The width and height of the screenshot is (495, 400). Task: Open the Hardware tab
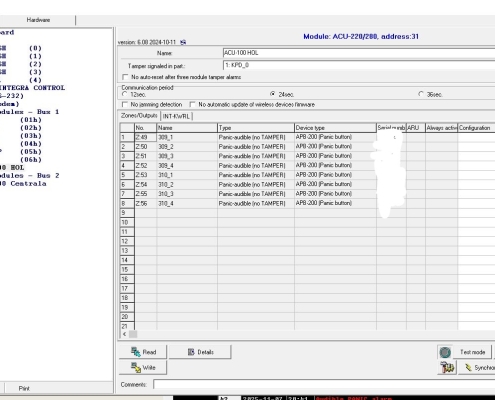(38, 20)
